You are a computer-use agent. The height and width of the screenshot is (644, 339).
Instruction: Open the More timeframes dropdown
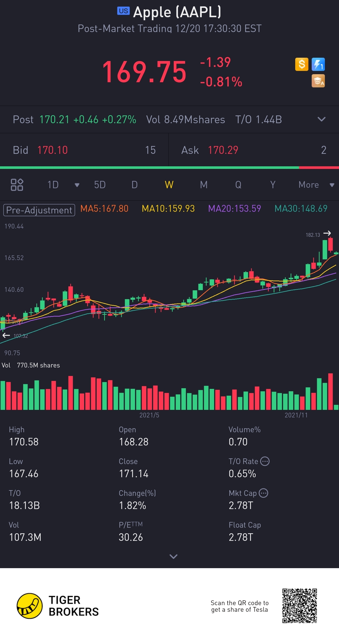pos(332,185)
